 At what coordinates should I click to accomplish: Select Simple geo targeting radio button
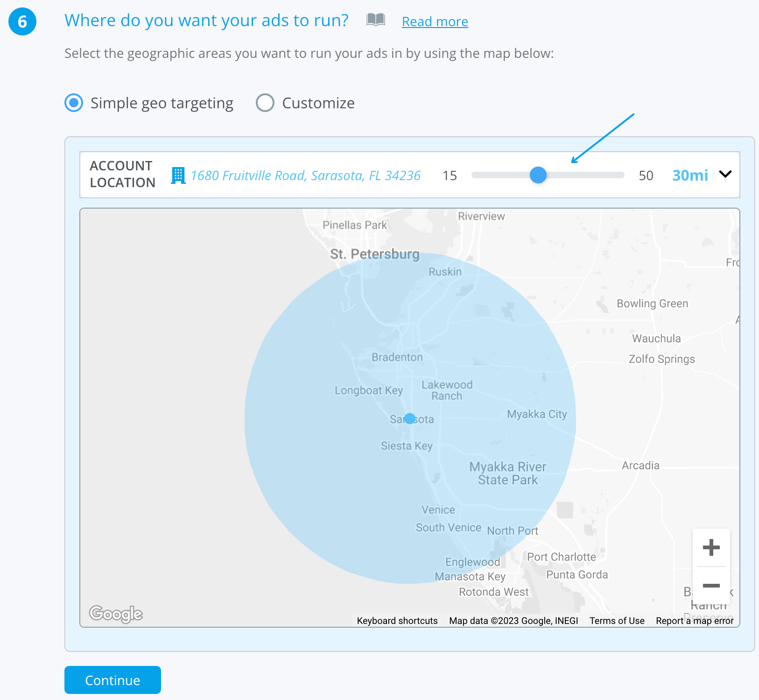click(x=74, y=103)
